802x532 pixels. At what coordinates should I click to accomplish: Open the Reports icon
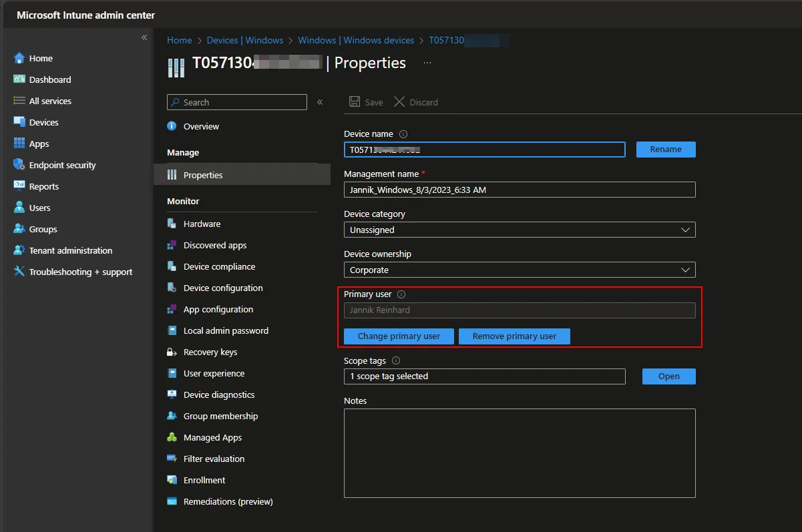pos(19,186)
